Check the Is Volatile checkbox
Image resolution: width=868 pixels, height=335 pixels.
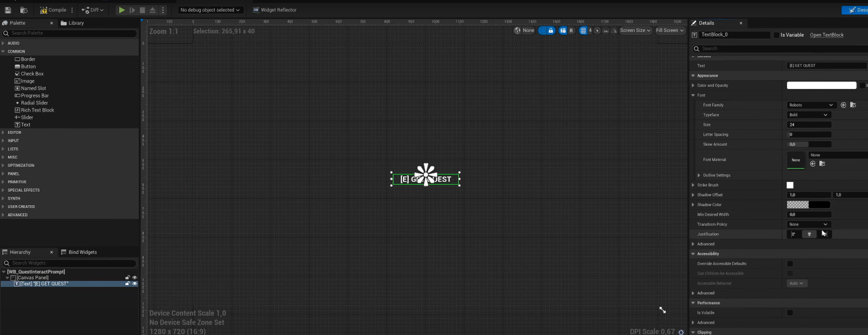click(790, 313)
